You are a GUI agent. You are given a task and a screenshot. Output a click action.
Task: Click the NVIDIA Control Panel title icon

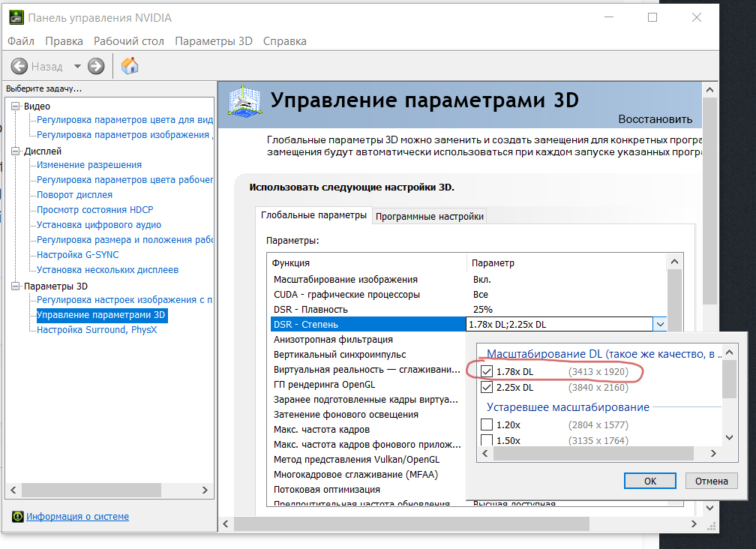[x=16, y=18]
